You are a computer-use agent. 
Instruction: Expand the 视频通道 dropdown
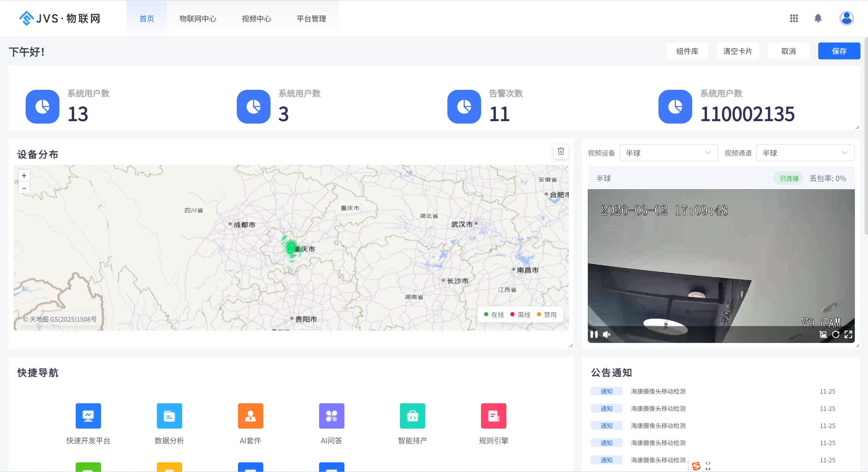[x=805, y=153]
